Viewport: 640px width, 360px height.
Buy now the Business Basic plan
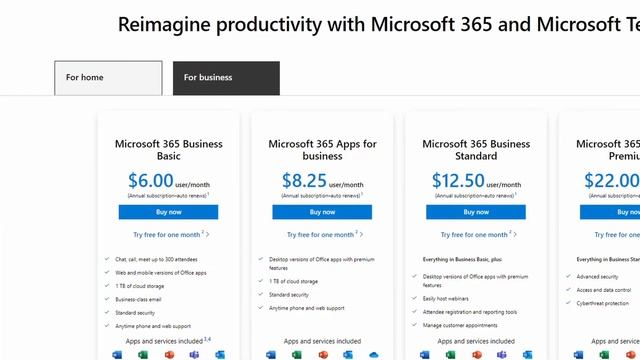click(169, 212)
